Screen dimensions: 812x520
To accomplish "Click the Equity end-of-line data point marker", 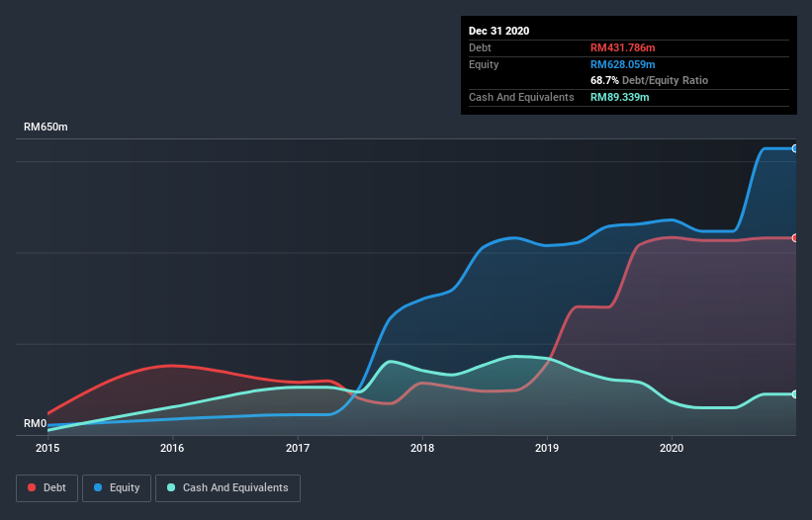I will click(x=795, y=148).
